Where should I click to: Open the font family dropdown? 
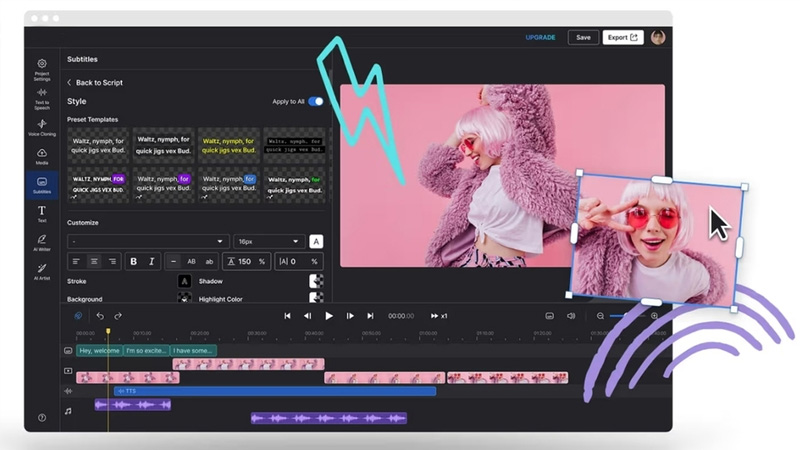click(x=148, y=241)
